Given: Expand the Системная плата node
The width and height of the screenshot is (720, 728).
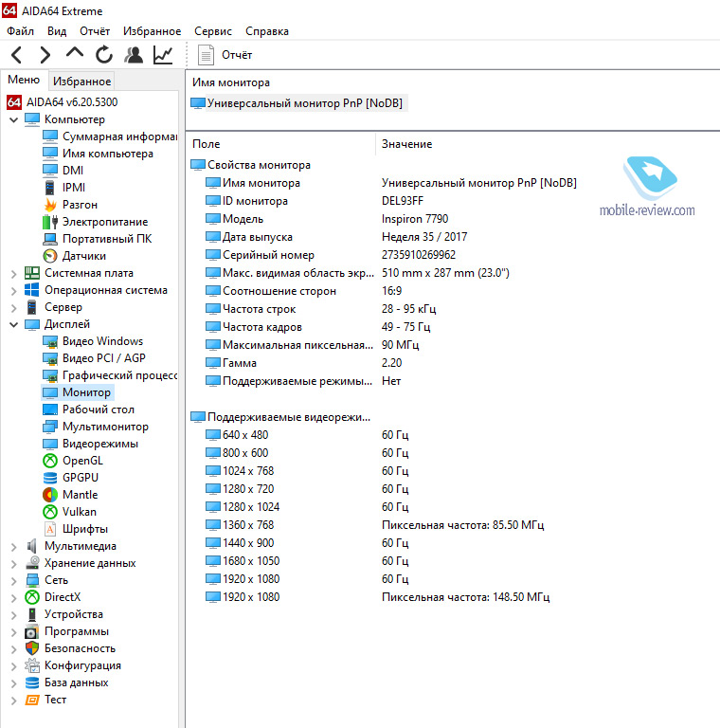Looking at the screenshot, I should pos(13,273).
